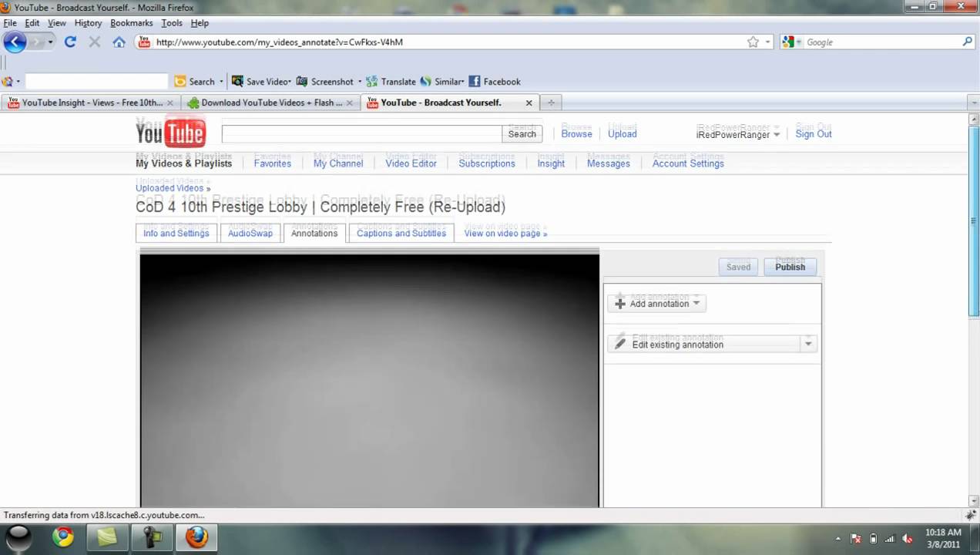Open Chrome from the taskbar
The image size is (980, 555).
pyautogui.click(x=63, y=536)
